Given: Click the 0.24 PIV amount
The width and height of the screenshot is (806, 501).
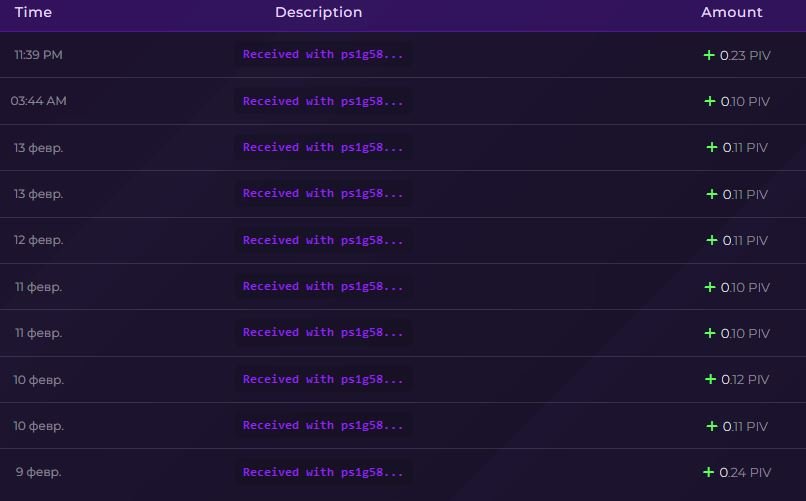Looking at the screenshot, I should coord(745,472).
